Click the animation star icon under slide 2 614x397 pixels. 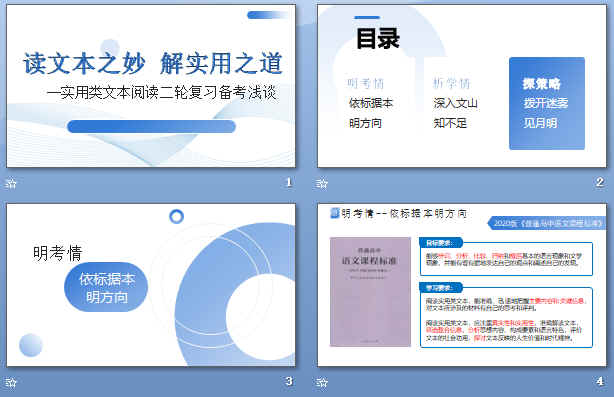322,183
